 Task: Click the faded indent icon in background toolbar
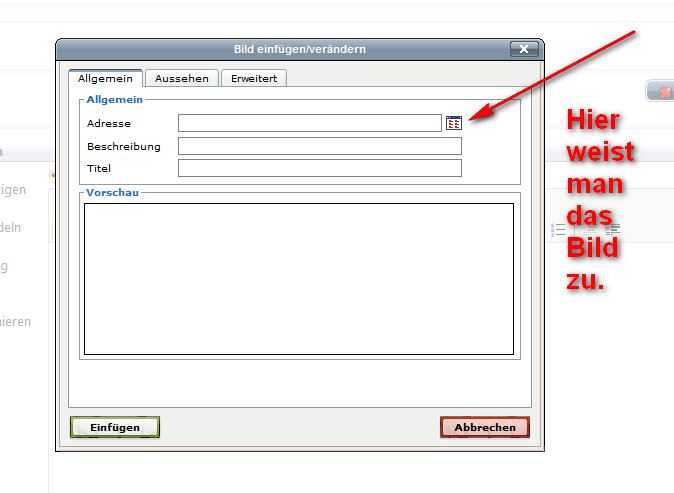point(612,230)
